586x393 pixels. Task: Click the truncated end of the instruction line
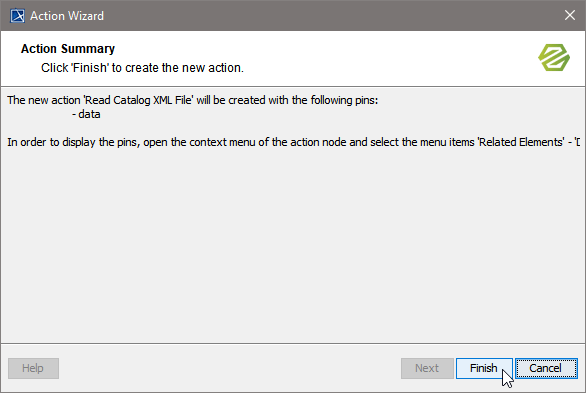[x=577, y=142]
